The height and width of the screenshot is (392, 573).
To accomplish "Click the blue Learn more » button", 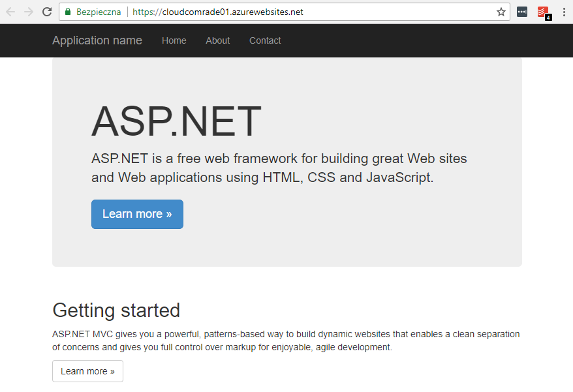I will click(138, 214).
